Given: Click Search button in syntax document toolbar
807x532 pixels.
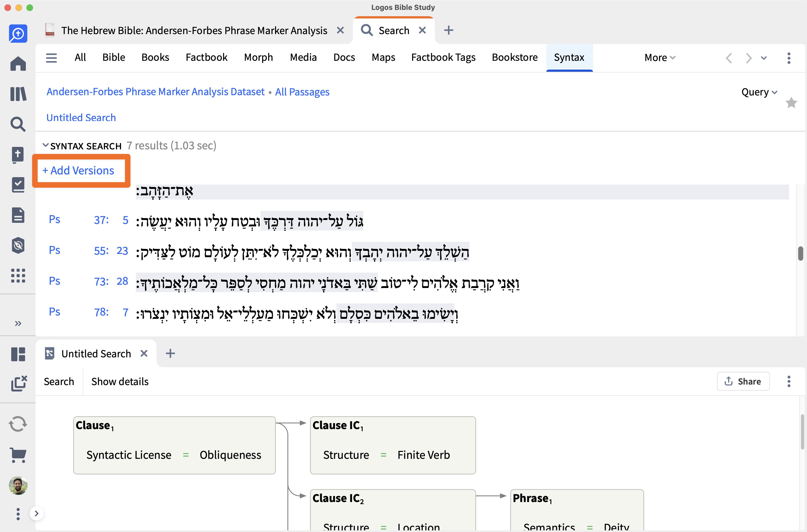Looking at the screenshot, I should tap(59, 382).
